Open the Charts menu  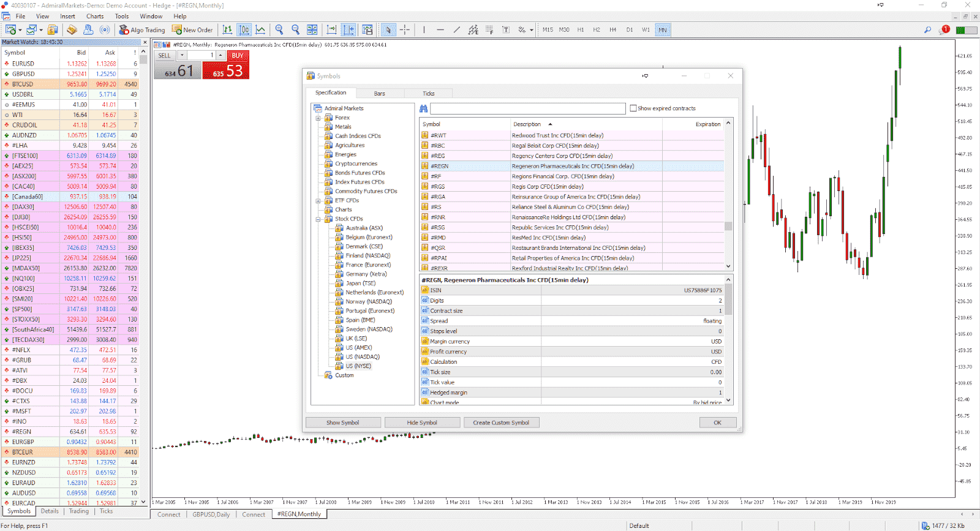[95, 17]
